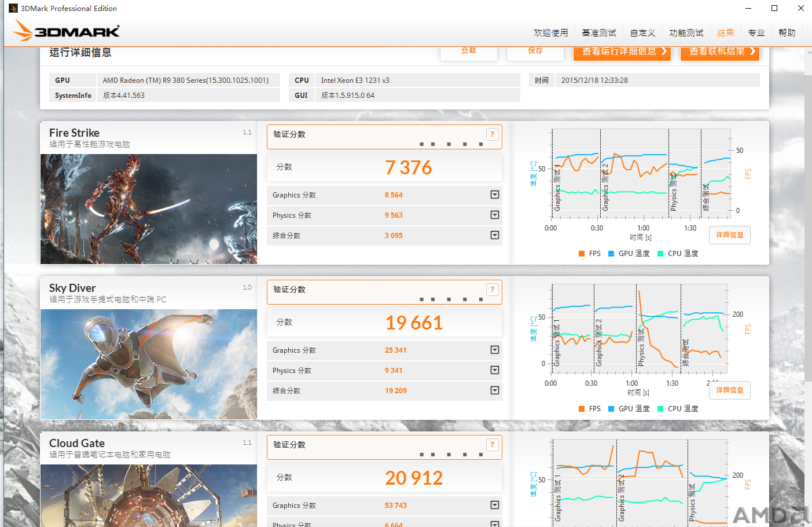Open the Sky Diver validation help question mark
The height and width of the screenshot is (527, 812).
click(x=493, y=290)
